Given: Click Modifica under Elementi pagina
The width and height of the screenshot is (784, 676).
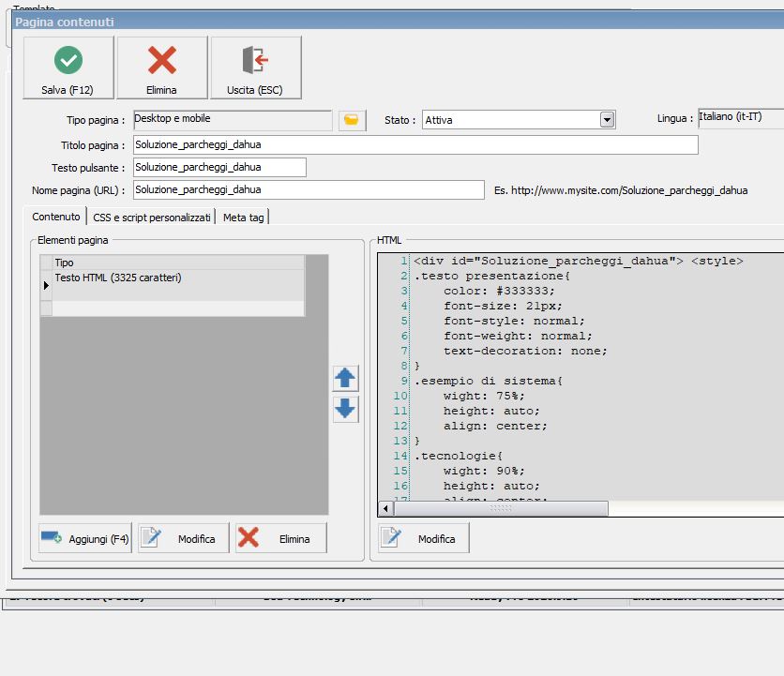Looking at the screenshot, I should 184,538.
